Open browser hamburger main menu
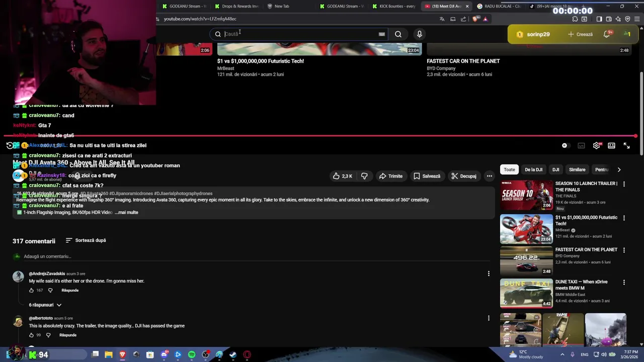The width and height of the screenshot is (644, 362). [x=636, y=19]
